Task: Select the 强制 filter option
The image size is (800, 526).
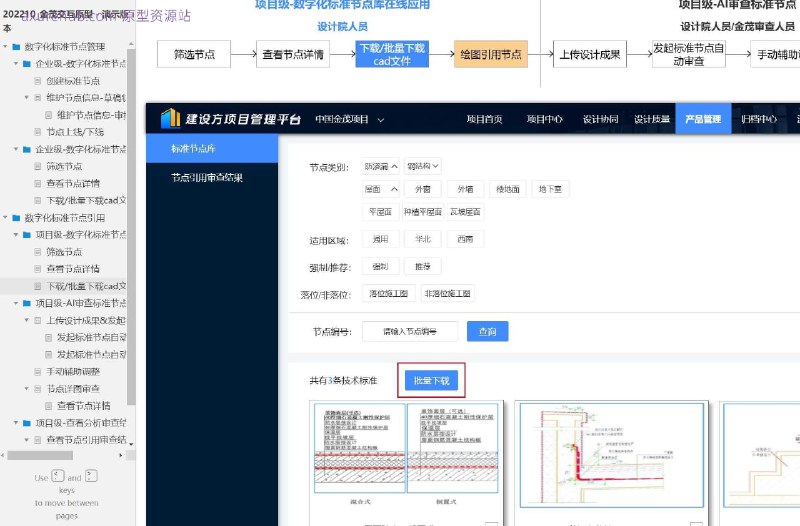Action: [x=381, y=266]
